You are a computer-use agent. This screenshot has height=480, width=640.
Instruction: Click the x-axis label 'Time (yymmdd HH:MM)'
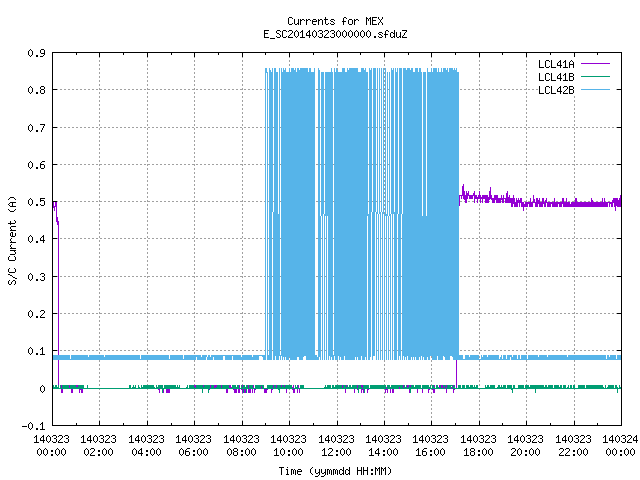[335, 471]
